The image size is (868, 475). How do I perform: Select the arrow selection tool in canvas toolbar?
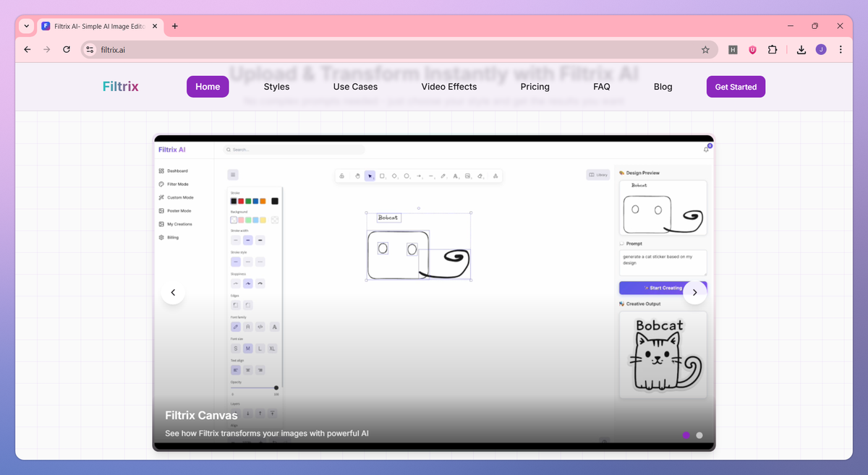(x=370, y=176)
